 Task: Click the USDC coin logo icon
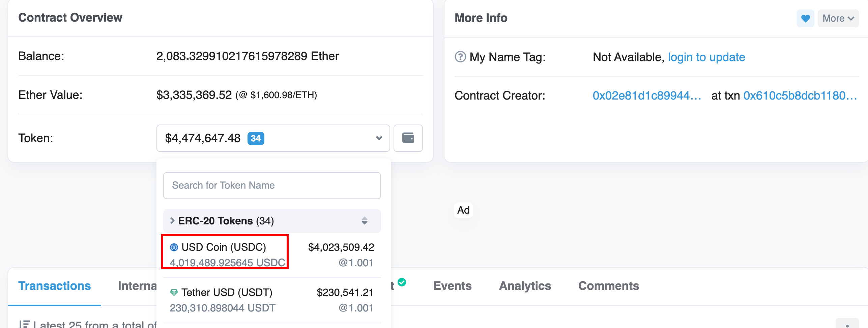click(174, 247)
